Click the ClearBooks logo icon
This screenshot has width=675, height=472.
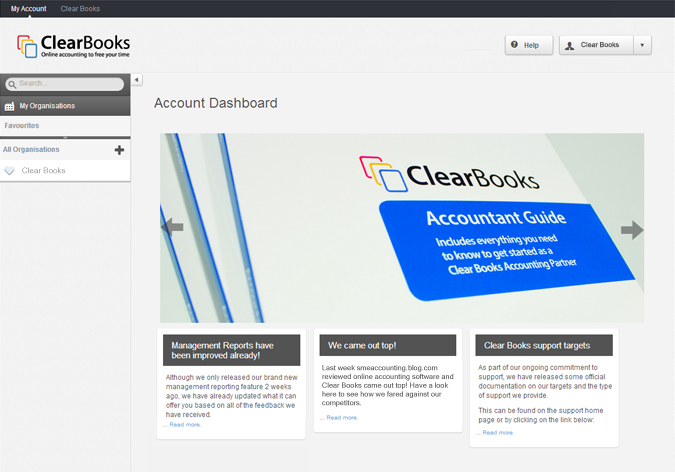pyautogui.click(x=27, y=46)
